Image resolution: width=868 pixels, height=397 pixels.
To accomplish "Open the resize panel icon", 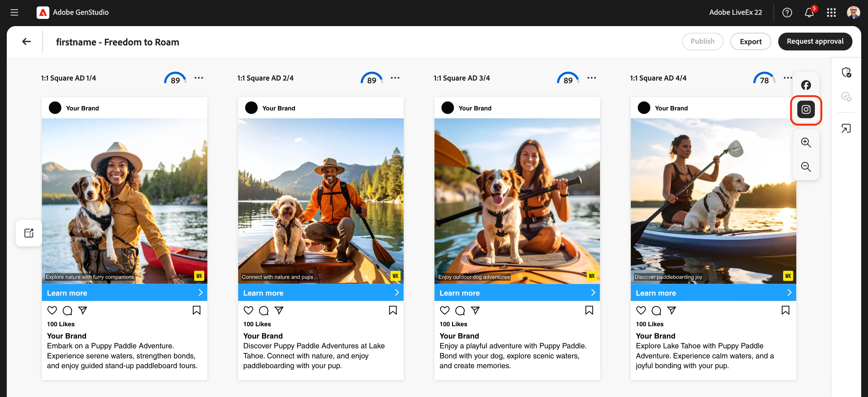I will [846, 128].
